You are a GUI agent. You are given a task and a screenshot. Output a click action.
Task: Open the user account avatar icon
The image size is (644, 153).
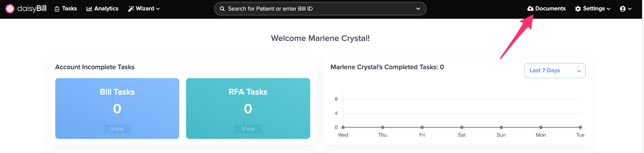pos(623,9)
